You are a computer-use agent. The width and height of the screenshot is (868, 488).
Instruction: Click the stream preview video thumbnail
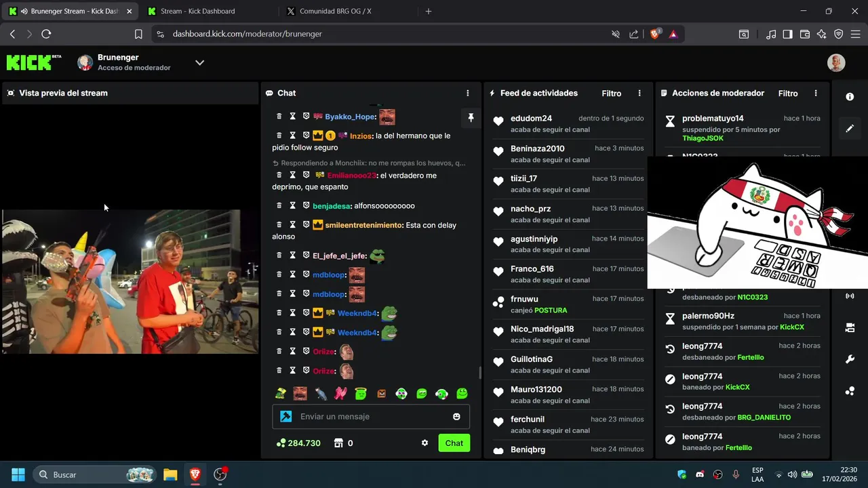[x=130, y=281]
